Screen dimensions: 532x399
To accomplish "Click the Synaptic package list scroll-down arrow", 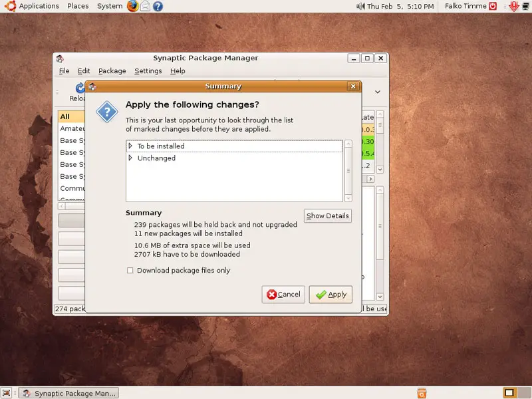I will 380,170.
